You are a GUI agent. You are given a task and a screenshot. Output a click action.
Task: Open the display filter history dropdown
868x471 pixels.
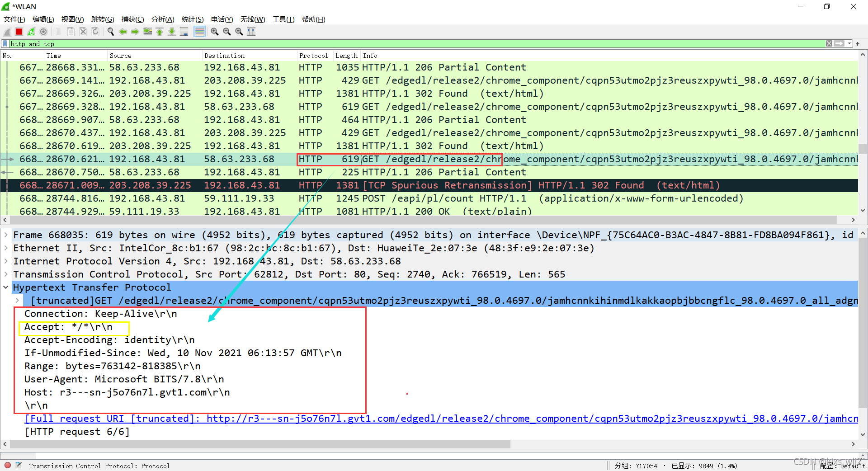point(849,44)
